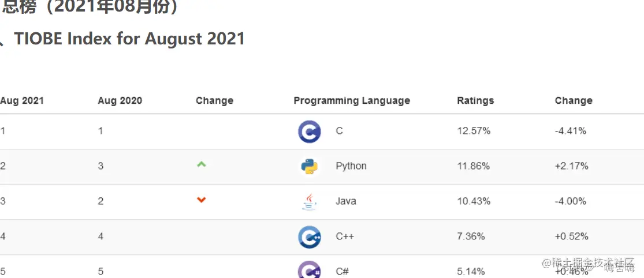Click the TIOBE Index for August 2021 heading
This screenshot has height=278, width=644.
tap(129, 39)
